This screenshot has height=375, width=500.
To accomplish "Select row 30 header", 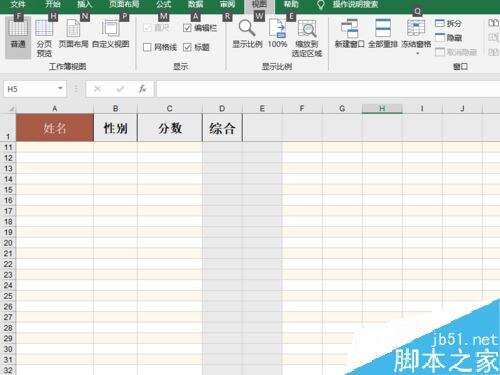I will pos(8,349).
